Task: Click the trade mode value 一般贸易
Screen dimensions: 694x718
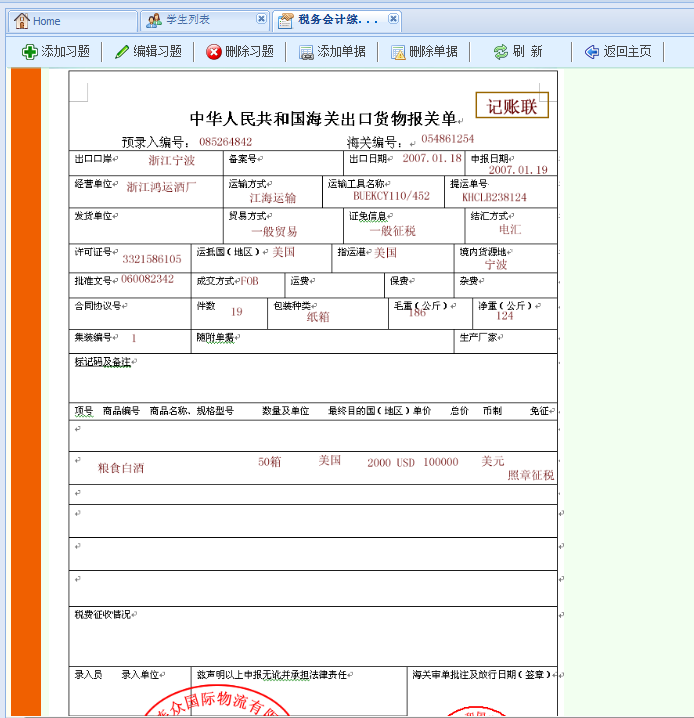Action: click(x=274, y=231)
